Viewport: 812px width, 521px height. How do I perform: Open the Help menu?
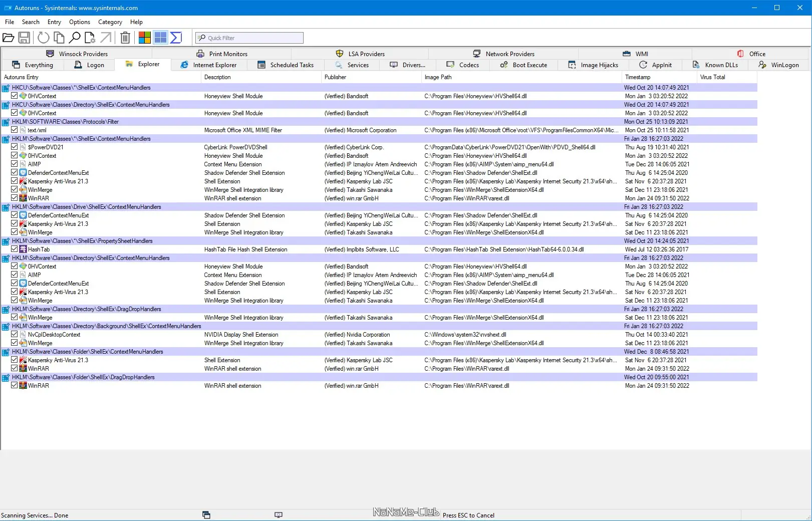[136, 22]
